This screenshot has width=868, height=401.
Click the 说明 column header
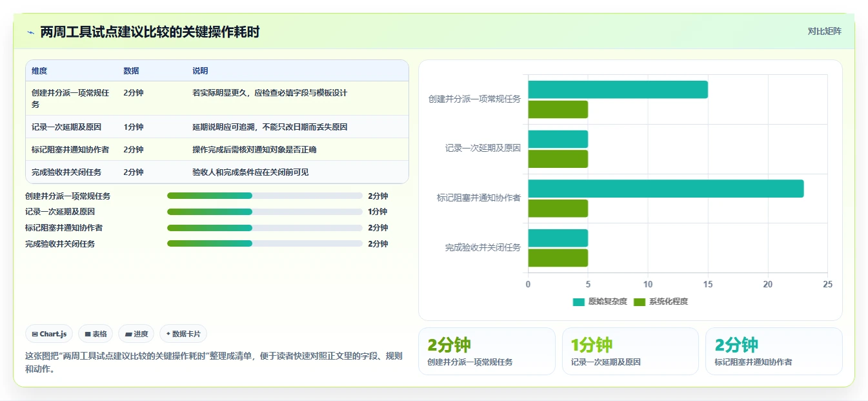200,71
